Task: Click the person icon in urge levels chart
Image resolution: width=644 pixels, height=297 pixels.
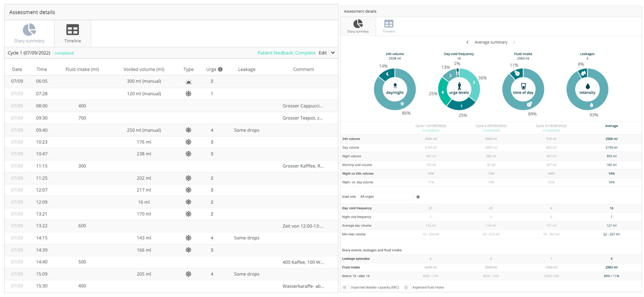Action: pyautogui.click(x=459, y=86)
